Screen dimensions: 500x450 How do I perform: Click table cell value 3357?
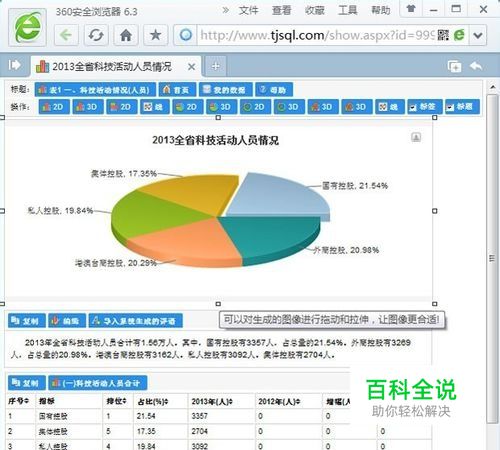tap(199, 416)
